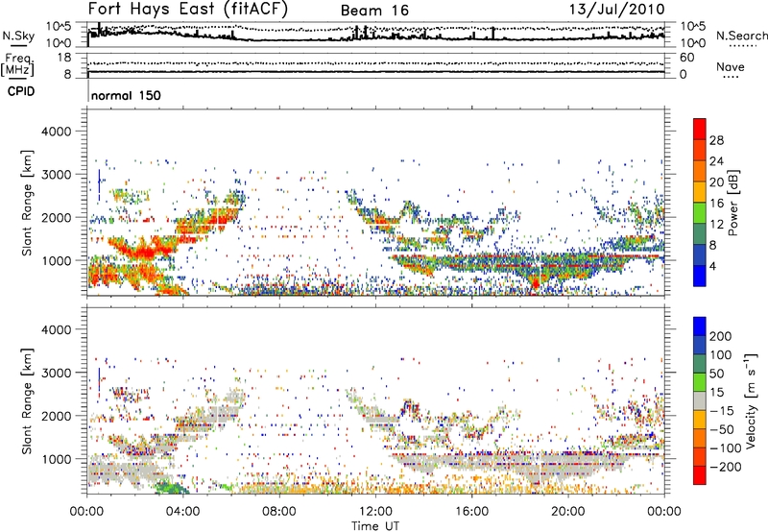Image resolution: width=768 pixels, height=532 pixels.
Task: Click the "normal 150" CPID value
Action: click(x=126, y=95)
